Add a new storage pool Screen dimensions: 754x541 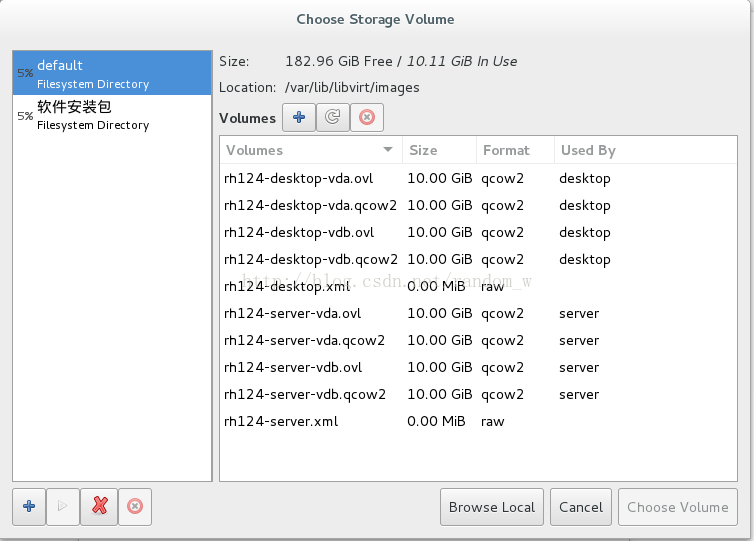(29, 506)
